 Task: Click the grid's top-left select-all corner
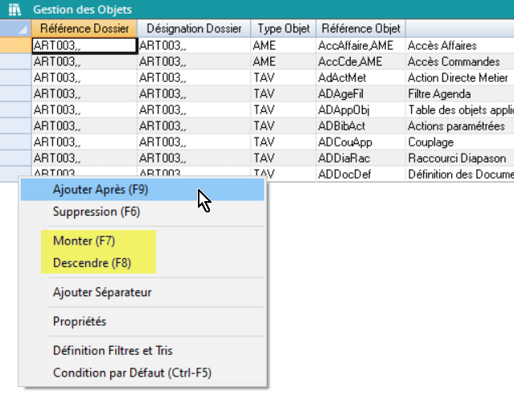15,29
